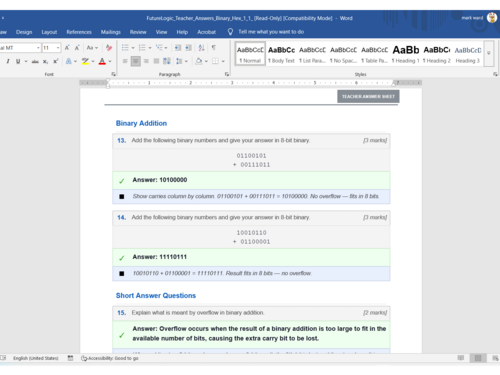Increase paragraph indent
The height and width of the screenshot is (375, 500).
pyautogui.click(x=188, y=48)
